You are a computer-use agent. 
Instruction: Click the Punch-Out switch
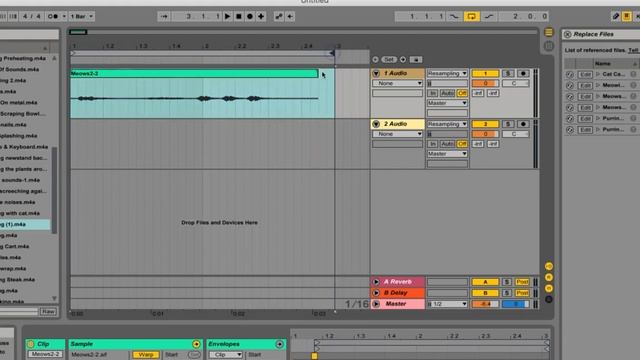(489, 16)
